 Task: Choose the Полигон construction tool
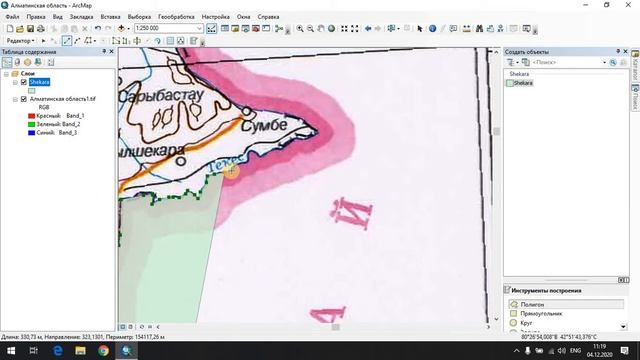click(566, 304)
